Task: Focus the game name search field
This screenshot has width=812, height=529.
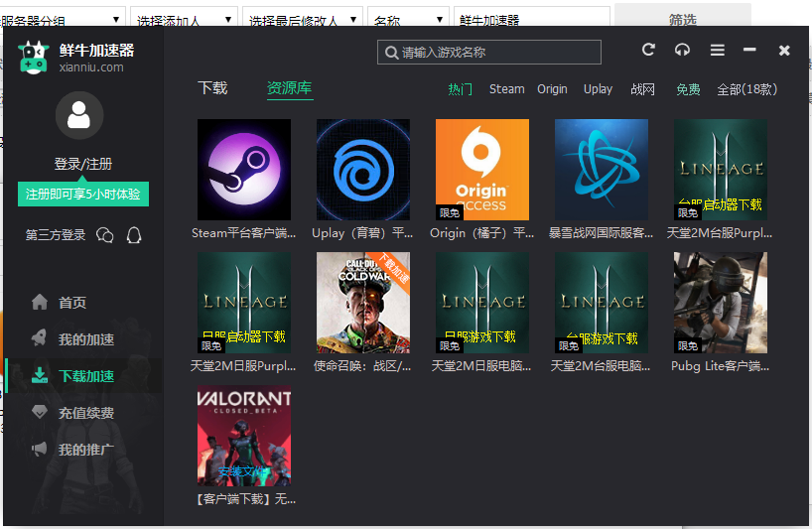Action: [488, 53]
